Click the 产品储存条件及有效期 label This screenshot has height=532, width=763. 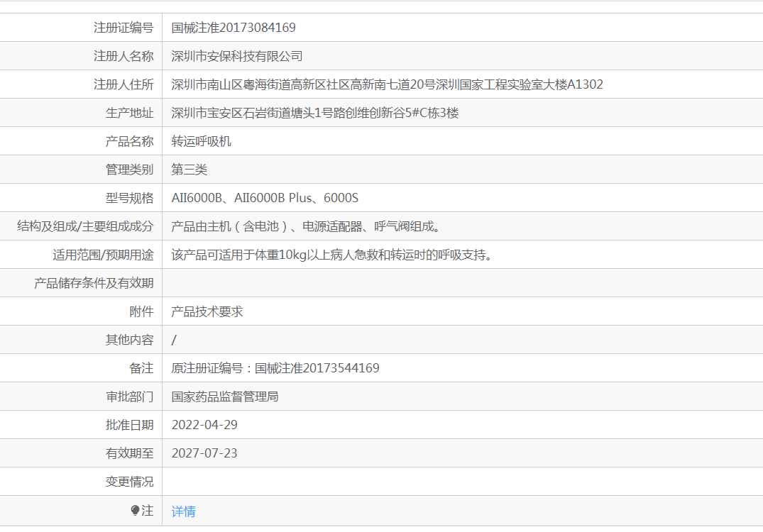click(94, 283)
